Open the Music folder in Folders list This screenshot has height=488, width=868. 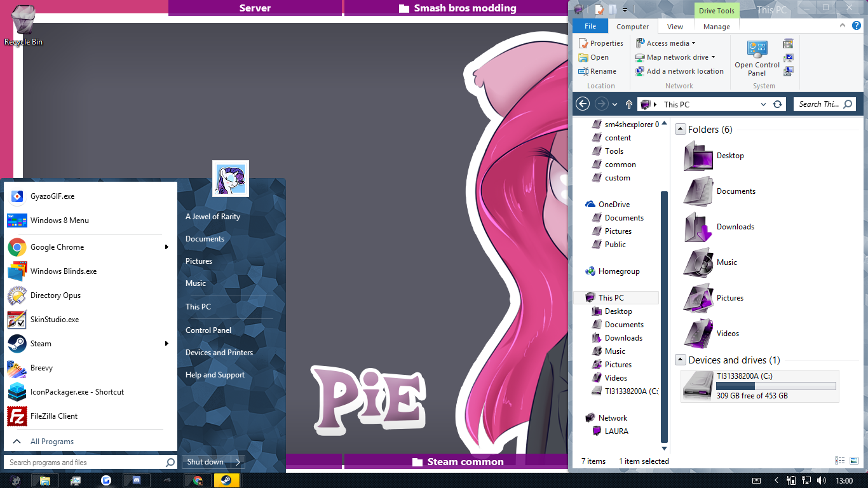(x=710, y=262)
